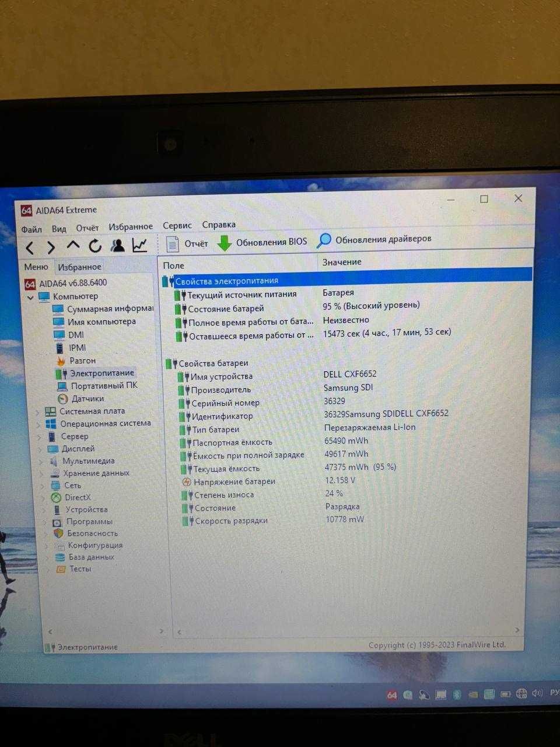Open the Отчёт menu in menu bar
Image resolution: width=560 pixels, height=747 pixels.
coord(87,228)
